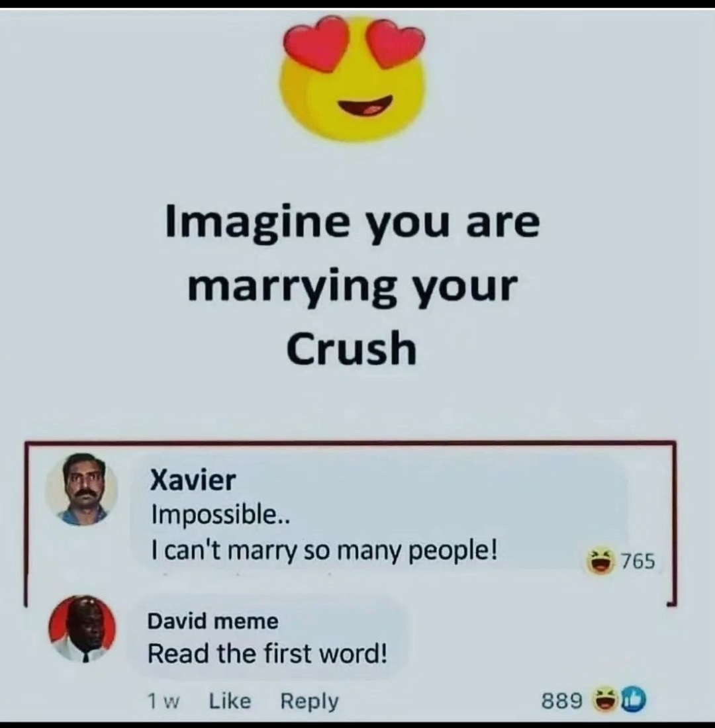Click the 'Read the first word!' comment text
Image resolution: width=715 pixels, height=728 pixels.
pyautogui.click(x=267, y=654)
